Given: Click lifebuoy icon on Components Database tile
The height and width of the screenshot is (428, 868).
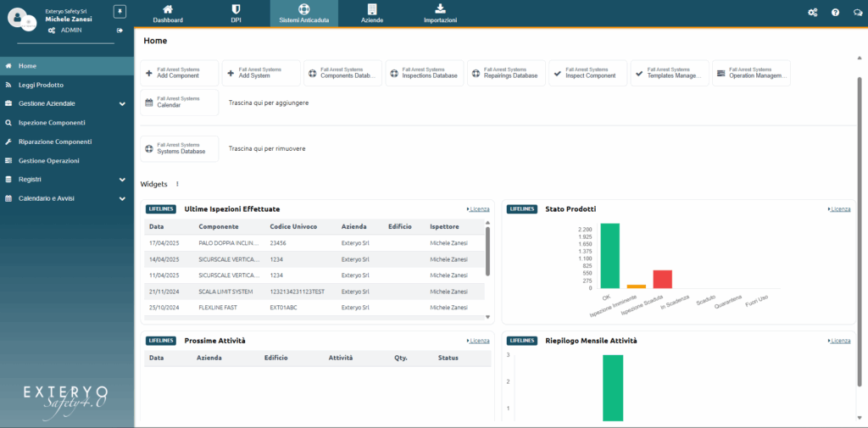Looking at the screenshot, I should click(x=312, y=73).
